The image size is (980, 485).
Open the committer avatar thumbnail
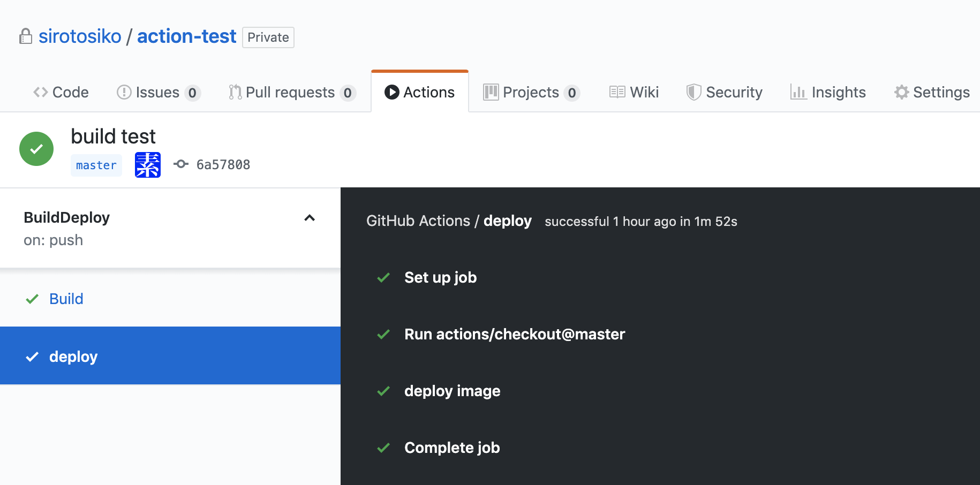[x=148, y=165]
